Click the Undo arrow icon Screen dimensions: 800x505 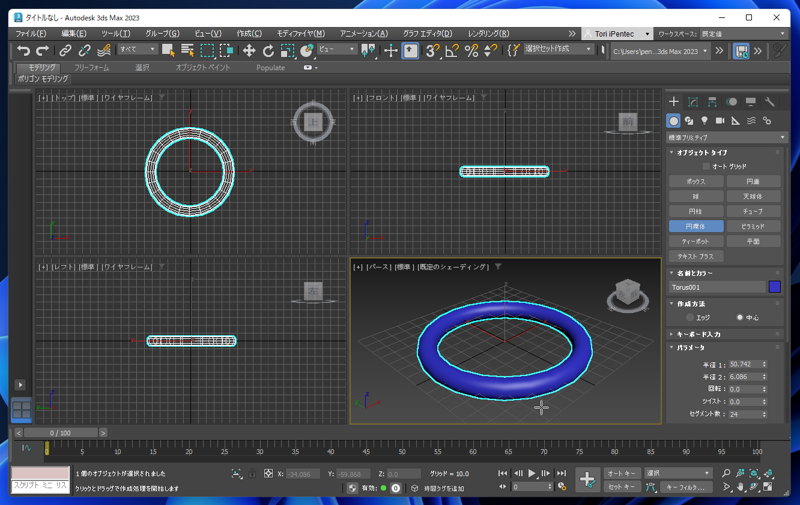point(23,50)
